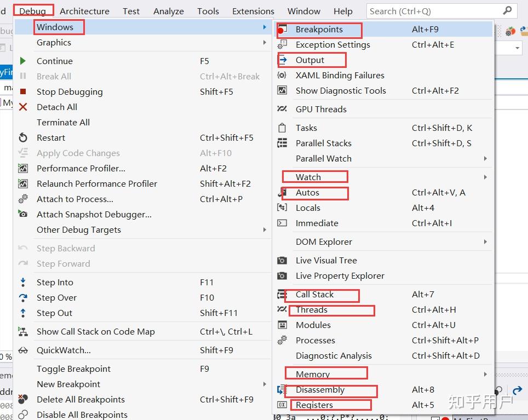
Task: Choose Terminate All from Debug menu
Action: (x=143, y=123)
